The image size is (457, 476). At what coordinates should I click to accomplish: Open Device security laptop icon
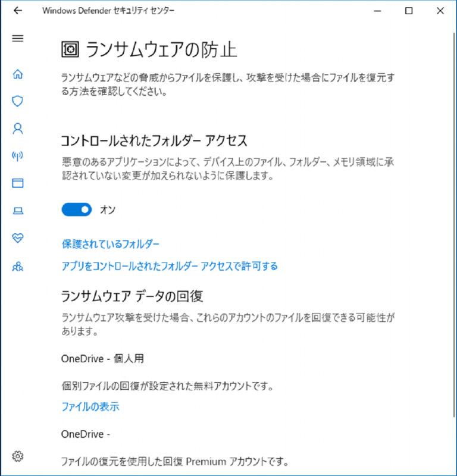click(18, 211)
